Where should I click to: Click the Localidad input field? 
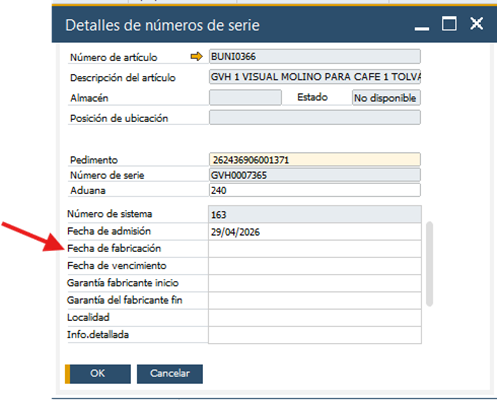pos(315,318)
